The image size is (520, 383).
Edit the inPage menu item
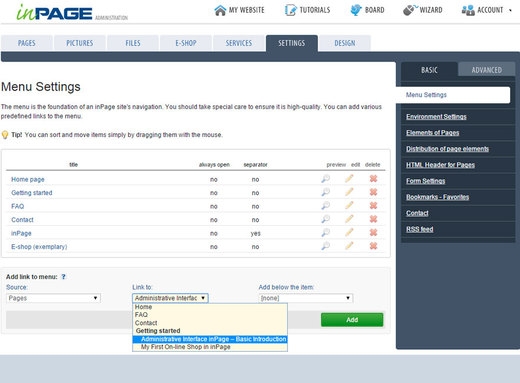pyautogui.click(x=349, y=232)
